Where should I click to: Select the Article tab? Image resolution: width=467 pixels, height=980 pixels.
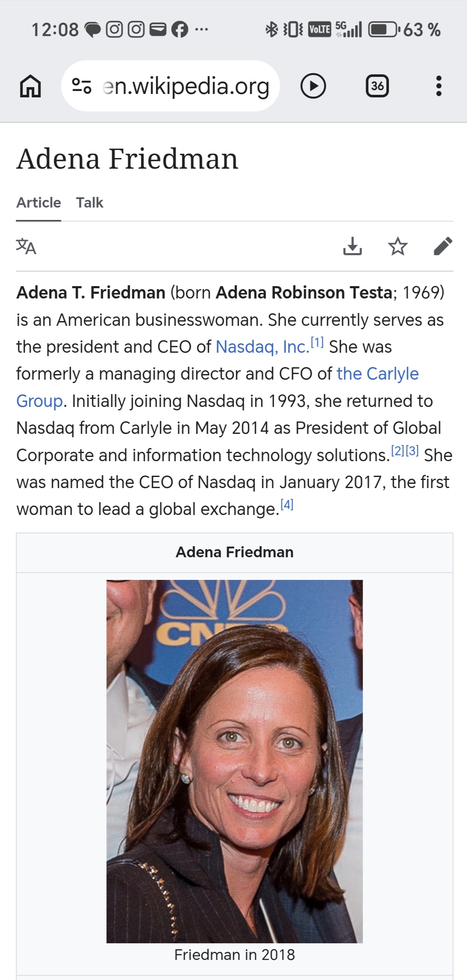coord(38,202)
